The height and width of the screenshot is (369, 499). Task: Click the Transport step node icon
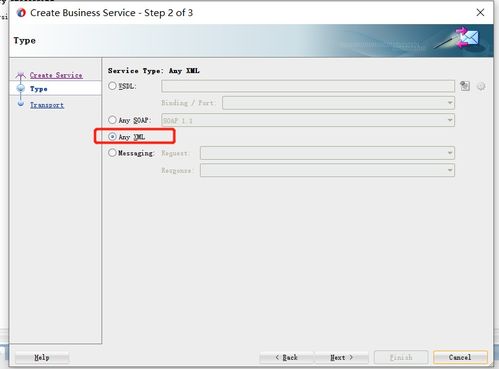pos(21,104)
